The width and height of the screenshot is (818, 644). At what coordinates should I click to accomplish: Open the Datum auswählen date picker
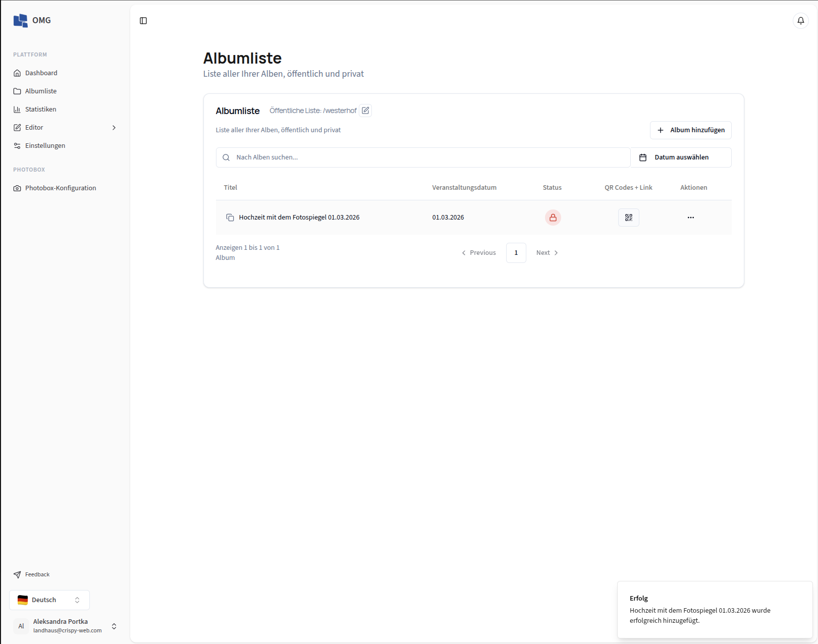[x=681, y=157]
